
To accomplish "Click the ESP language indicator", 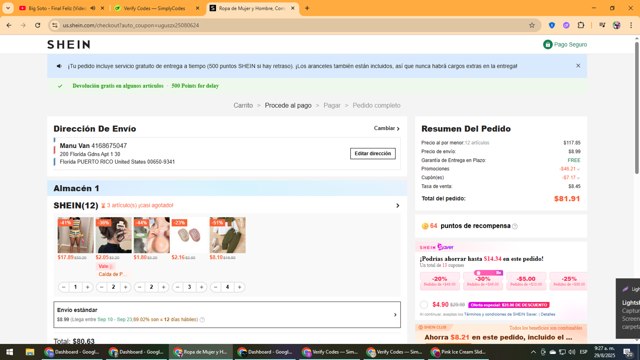I will [x=584, y=352].
